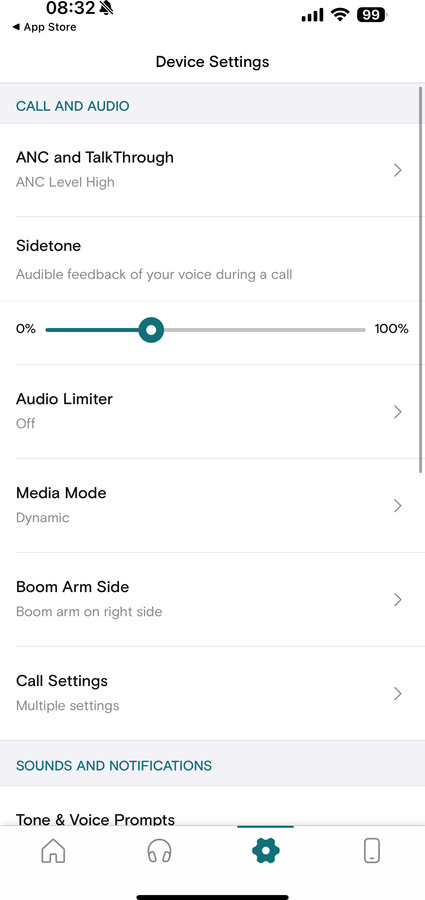This screenshot has width=425, height=900.
Task: Set Sidetone slider near 100% end
Action: [362, 330]
